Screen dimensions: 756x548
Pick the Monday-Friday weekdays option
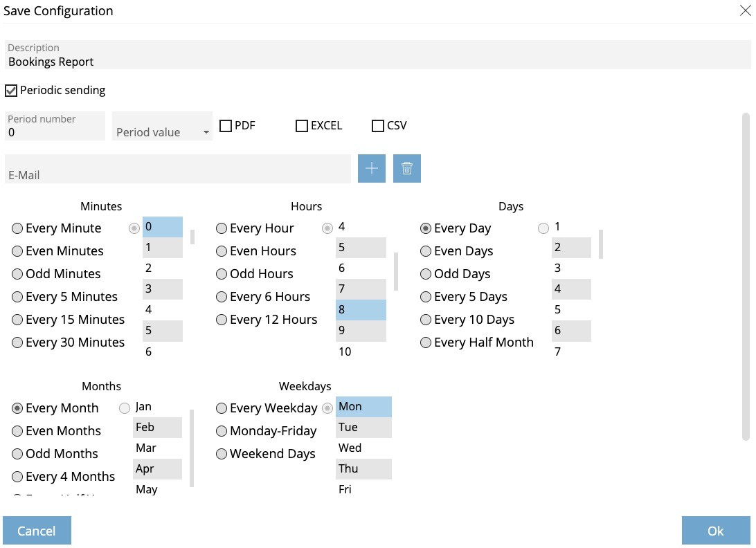pos(222,431)
